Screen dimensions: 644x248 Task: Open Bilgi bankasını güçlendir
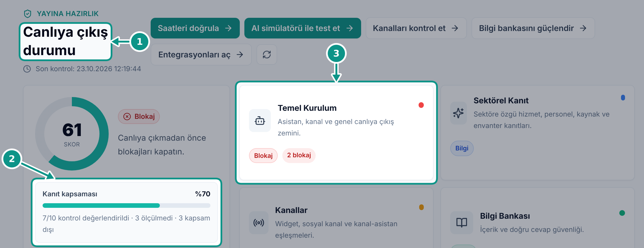(x=533, y=28)
